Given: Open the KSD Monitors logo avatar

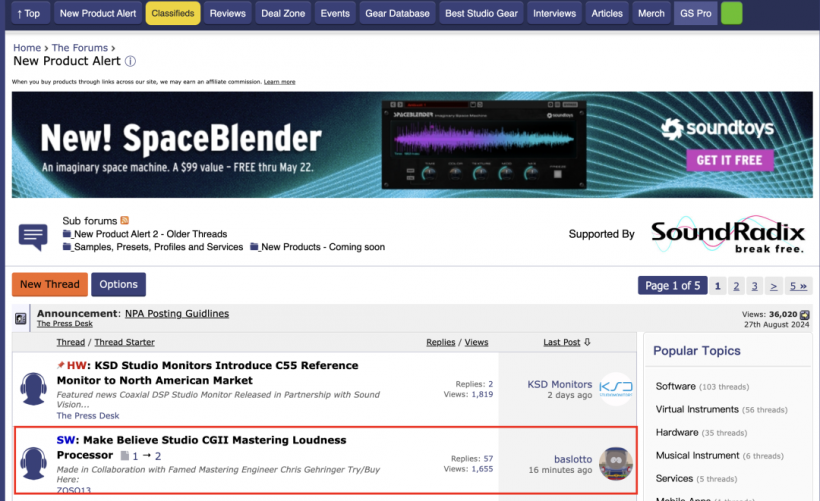Looking at the screenshot, I should click(616, 389).
